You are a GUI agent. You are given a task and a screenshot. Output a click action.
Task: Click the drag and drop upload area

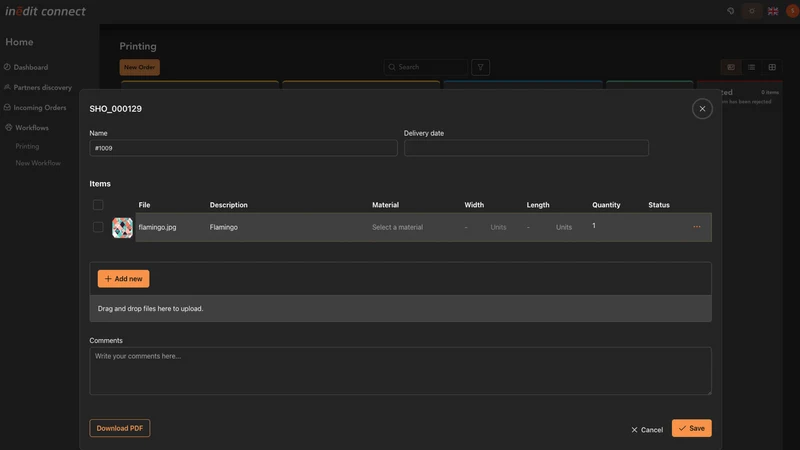click(401, 308)
